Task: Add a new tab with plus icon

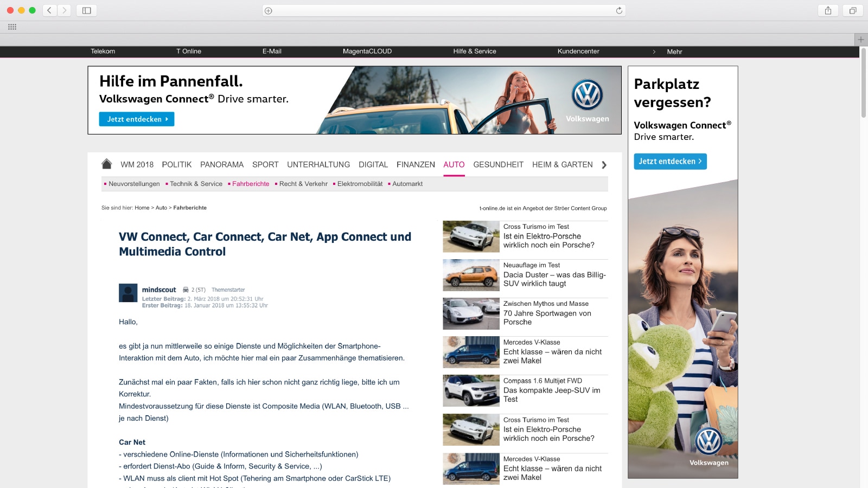Action: coord(860,40)
